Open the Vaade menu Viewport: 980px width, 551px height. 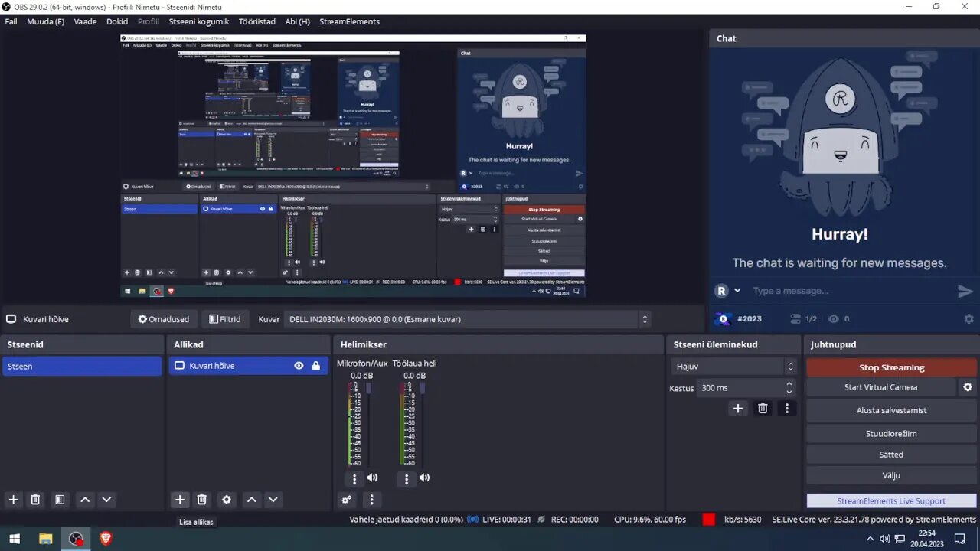tap(85, 21)
